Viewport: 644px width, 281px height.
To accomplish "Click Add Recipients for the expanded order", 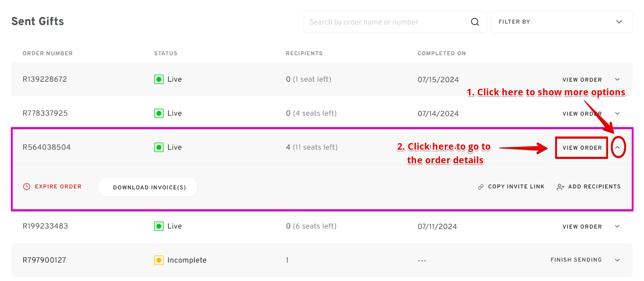I will tap(589, 187).
